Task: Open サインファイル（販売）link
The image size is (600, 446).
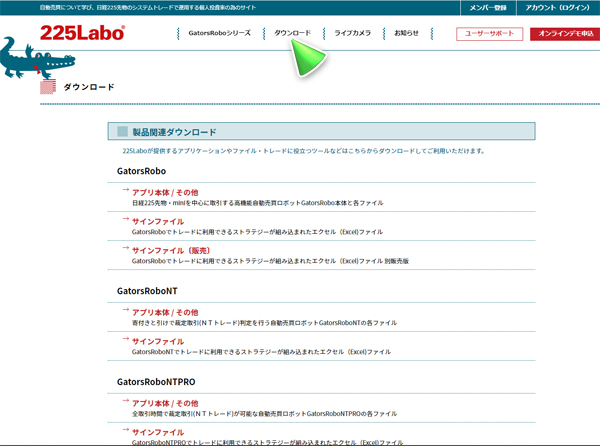Action: pos(171,251)
